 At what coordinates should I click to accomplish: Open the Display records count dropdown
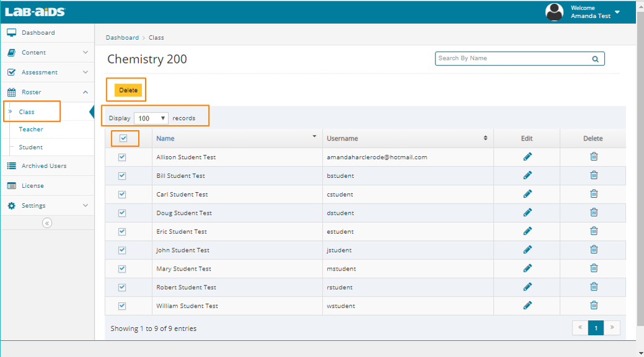(151, 118)
